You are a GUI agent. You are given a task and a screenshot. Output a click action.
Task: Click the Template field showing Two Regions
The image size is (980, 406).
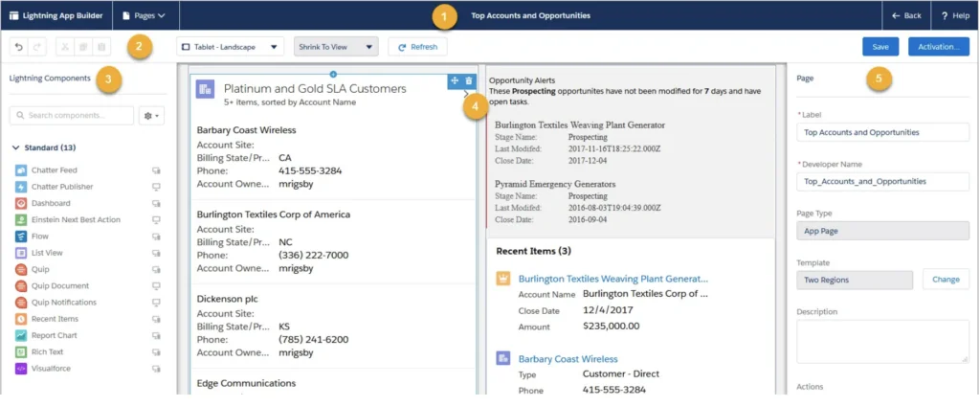click(x=855, y=280)
